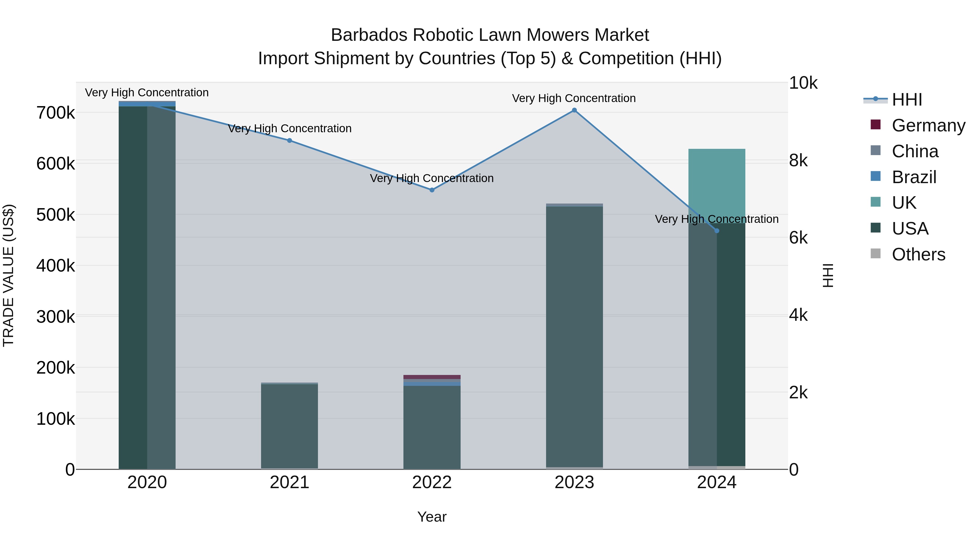Viewport: 980px width, 551px height.
Task: Click the 10k HHI axis tick
Action: click(x=803, y=83)
